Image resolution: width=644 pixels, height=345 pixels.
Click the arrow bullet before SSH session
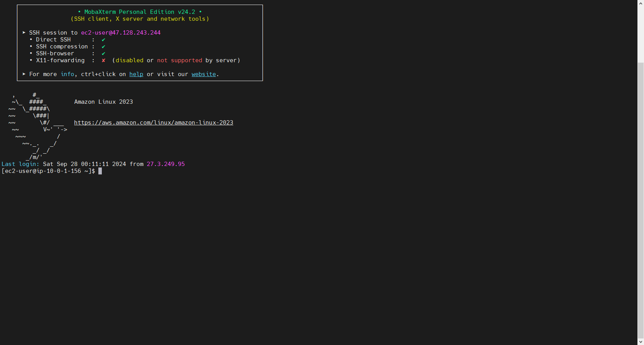click(x=24, y=33)
